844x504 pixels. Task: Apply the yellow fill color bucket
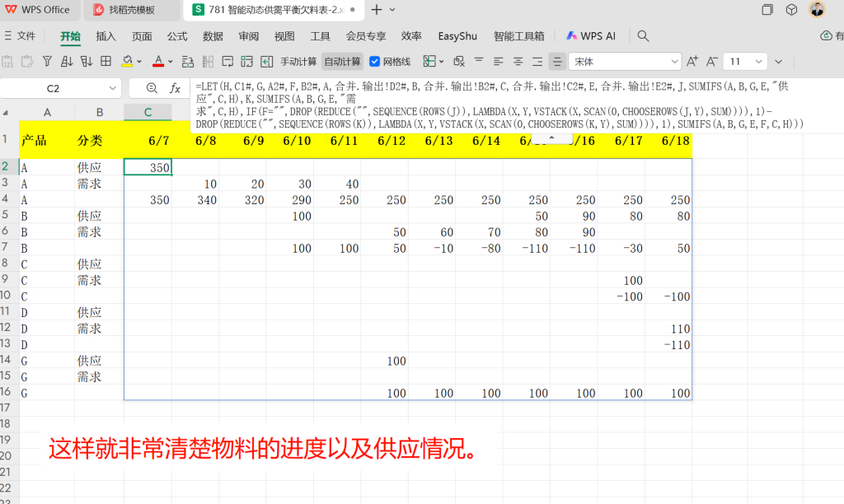127,61
